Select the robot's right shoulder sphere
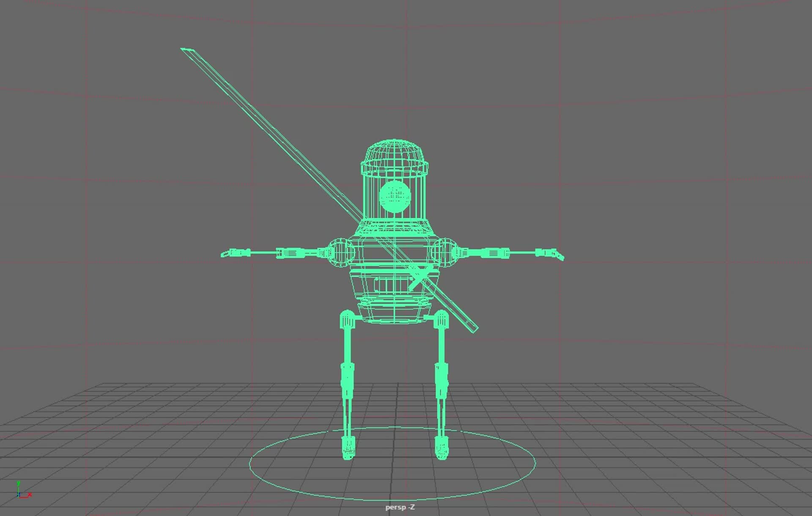This screenshot has height=516, width=812. [445, 253]
